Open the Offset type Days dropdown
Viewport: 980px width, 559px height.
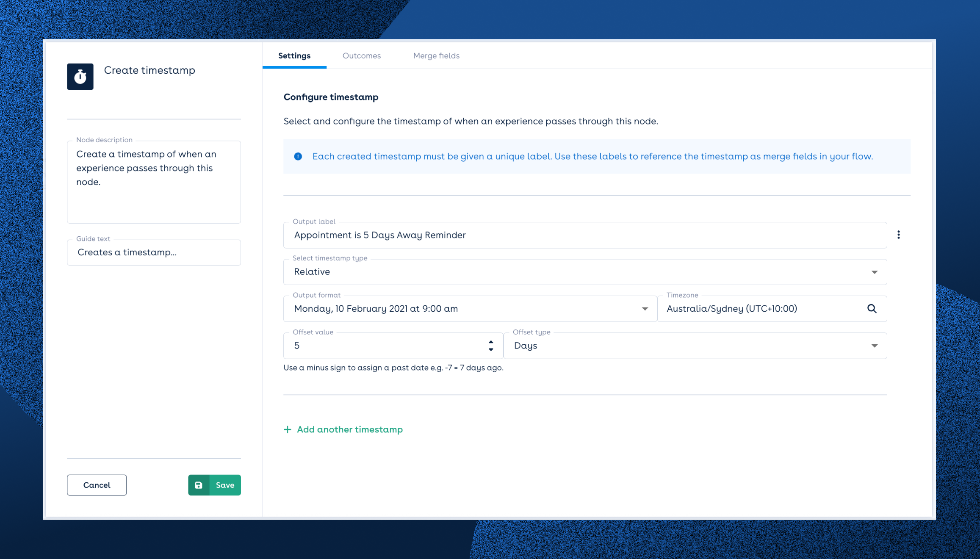coord(874,346)
